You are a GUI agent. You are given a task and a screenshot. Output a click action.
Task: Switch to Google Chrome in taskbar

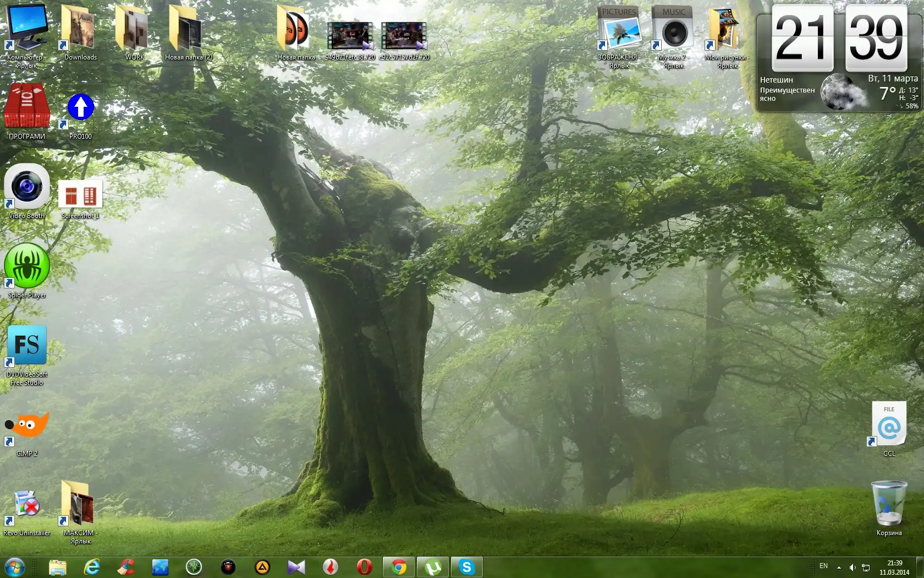[x=399, y=567]
